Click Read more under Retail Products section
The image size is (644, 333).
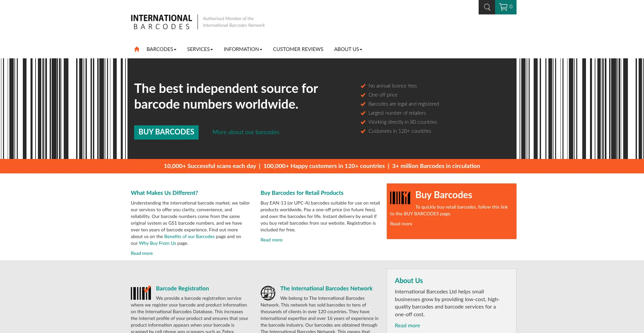(271, 240)
